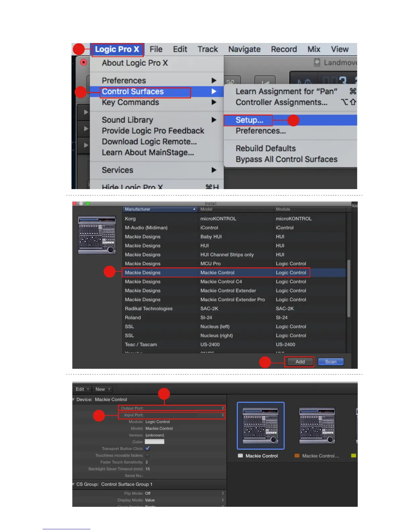The height and width of the screenshot is (532, 411).
Task: Choose Rebuild Defaults
Action: pos(266,148)
